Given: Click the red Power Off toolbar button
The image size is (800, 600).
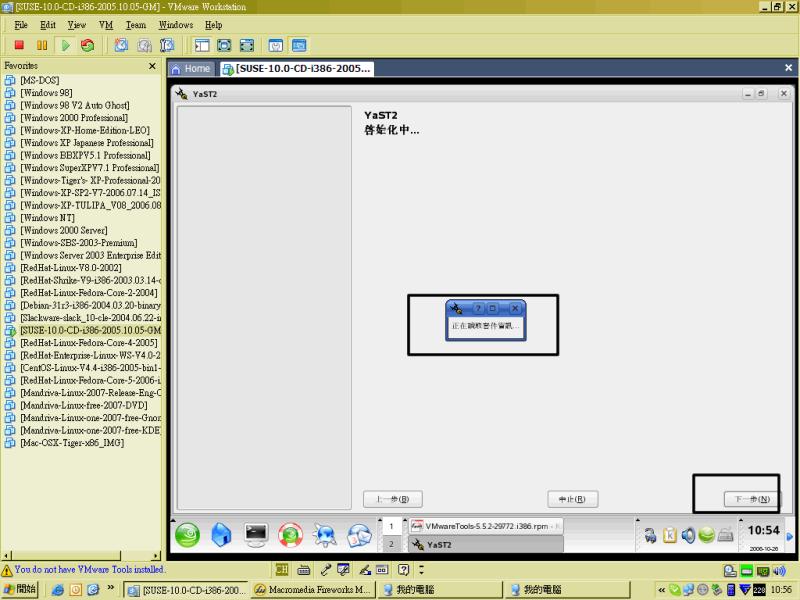Looking at the screenshot, I should pos(19,45).
